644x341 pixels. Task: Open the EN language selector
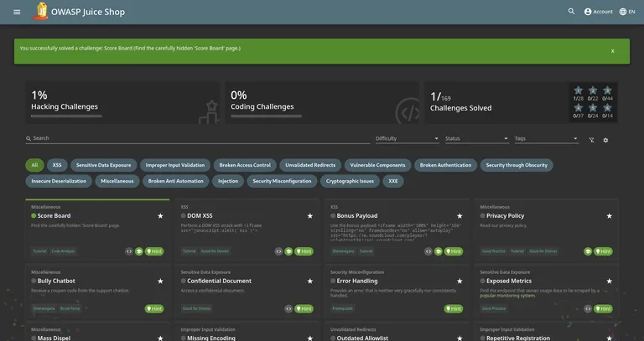point(627,12)
